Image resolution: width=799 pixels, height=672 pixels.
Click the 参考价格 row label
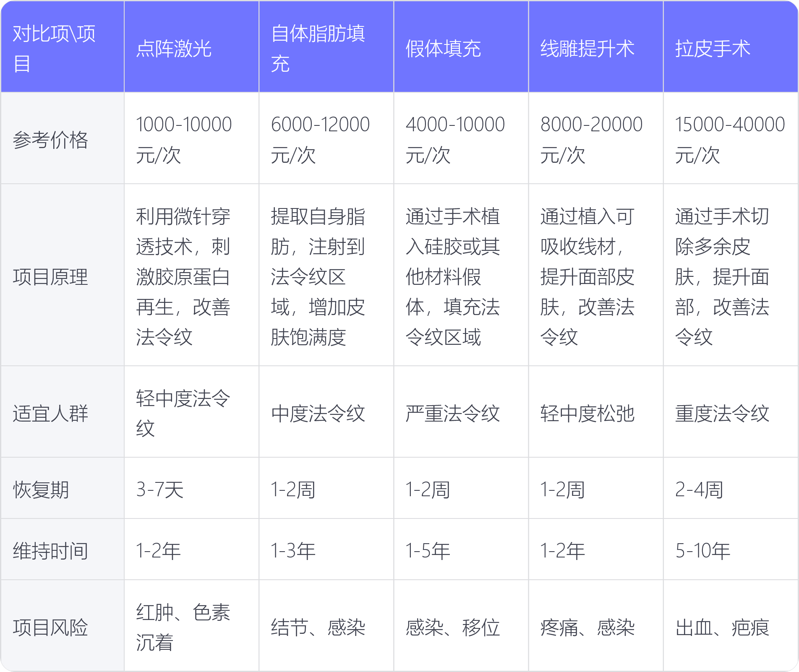click(x=63, y=138)
